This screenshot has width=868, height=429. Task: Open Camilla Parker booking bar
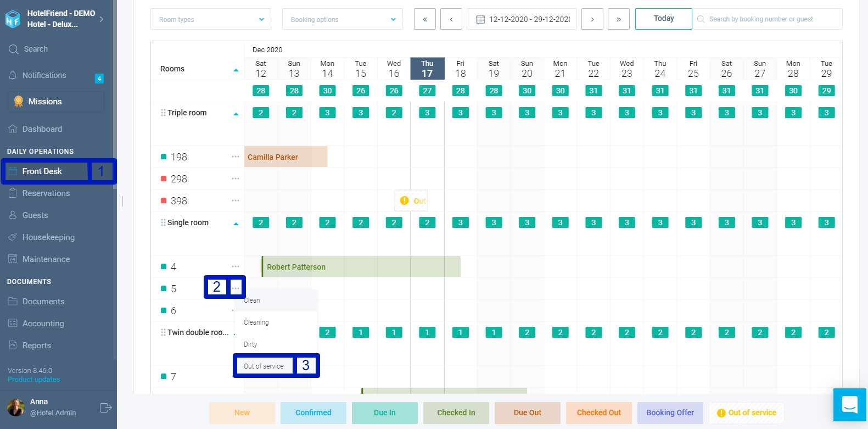click(285, 157)
